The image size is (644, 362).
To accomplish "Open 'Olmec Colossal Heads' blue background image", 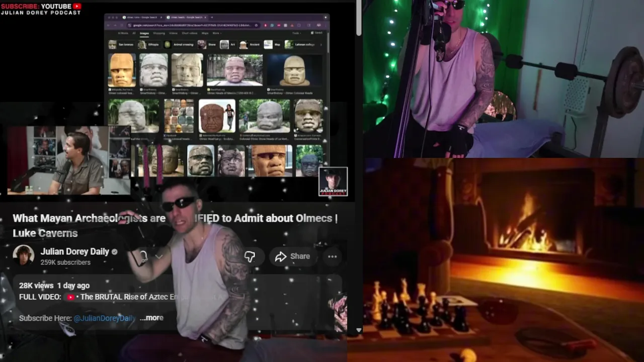I will pyautogui.click(x=295, y=70).
